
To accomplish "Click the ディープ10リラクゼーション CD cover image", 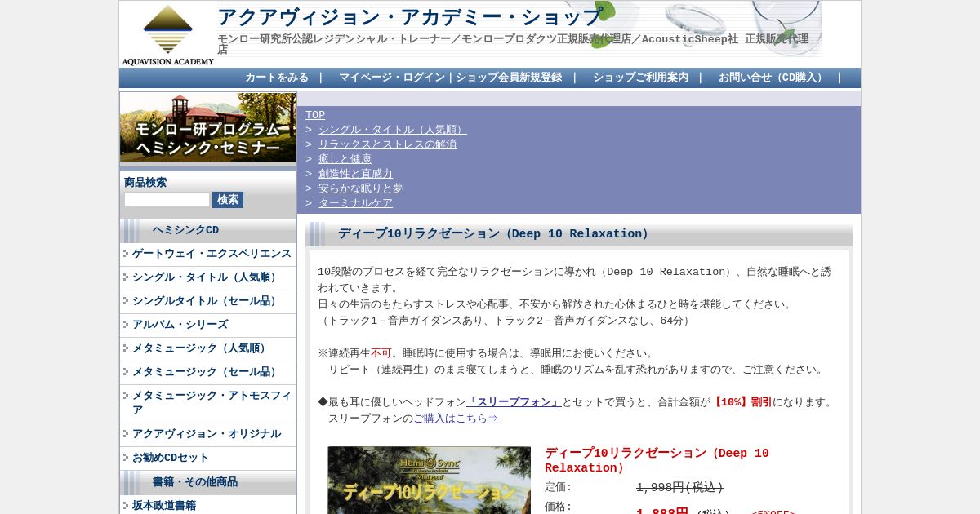I will pos(429,480).
